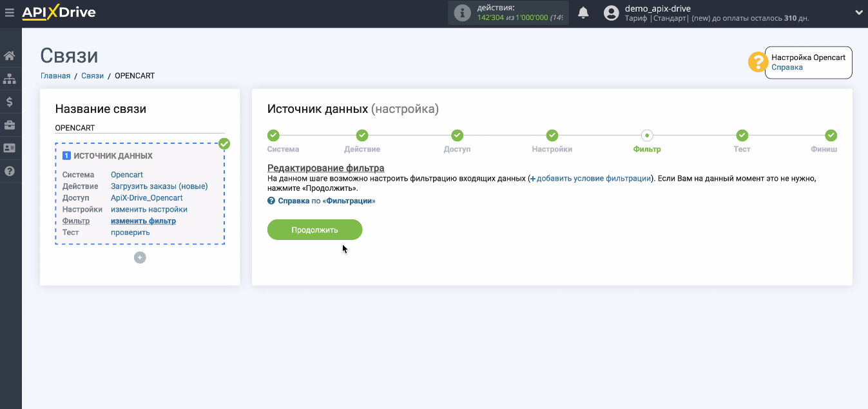Open the ID card sidebar icon
The height and width of the screenshot is (409, 868).
pos(10,148)
